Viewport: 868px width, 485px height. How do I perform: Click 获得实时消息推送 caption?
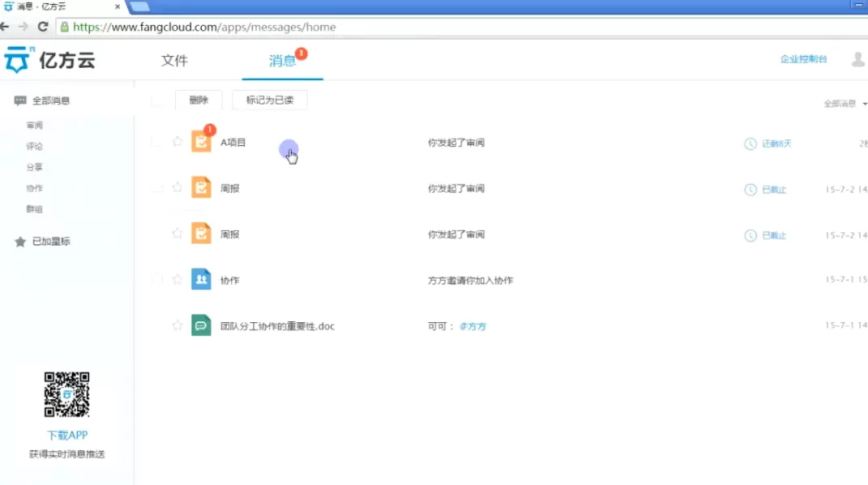[67, 454]
